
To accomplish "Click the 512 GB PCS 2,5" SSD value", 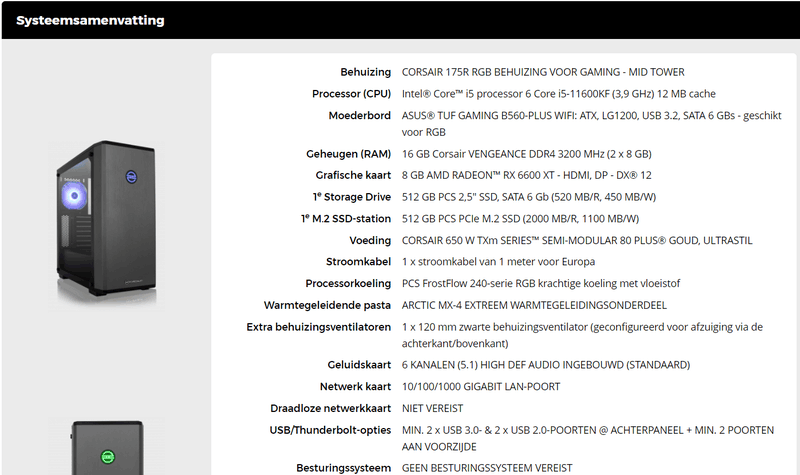I will pyautogui.click(x=529, y=197).
